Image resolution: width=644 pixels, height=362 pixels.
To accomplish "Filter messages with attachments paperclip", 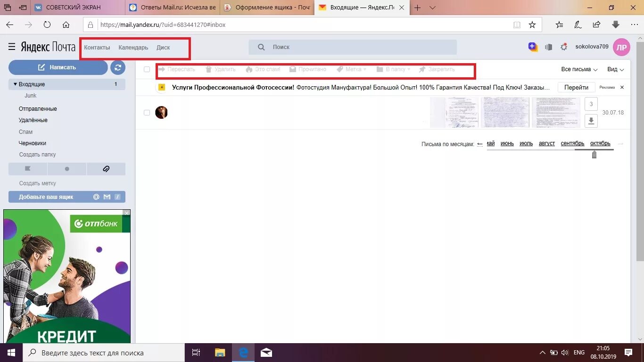I will 106,169.
